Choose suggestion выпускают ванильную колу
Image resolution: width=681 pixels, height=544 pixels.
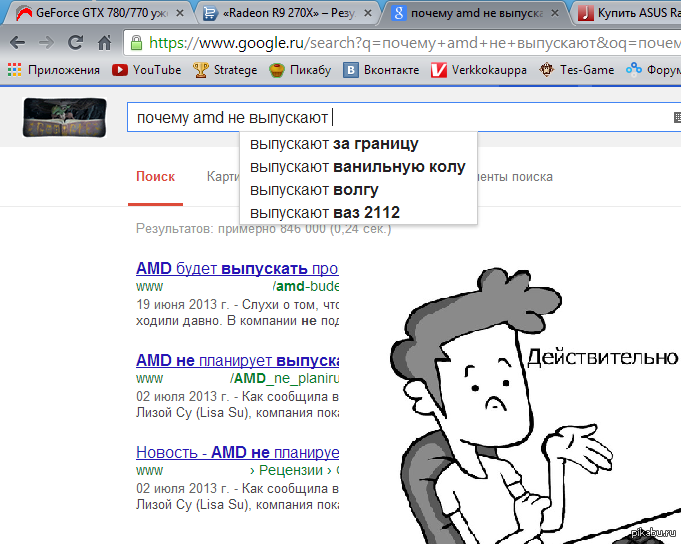point(358,167)
